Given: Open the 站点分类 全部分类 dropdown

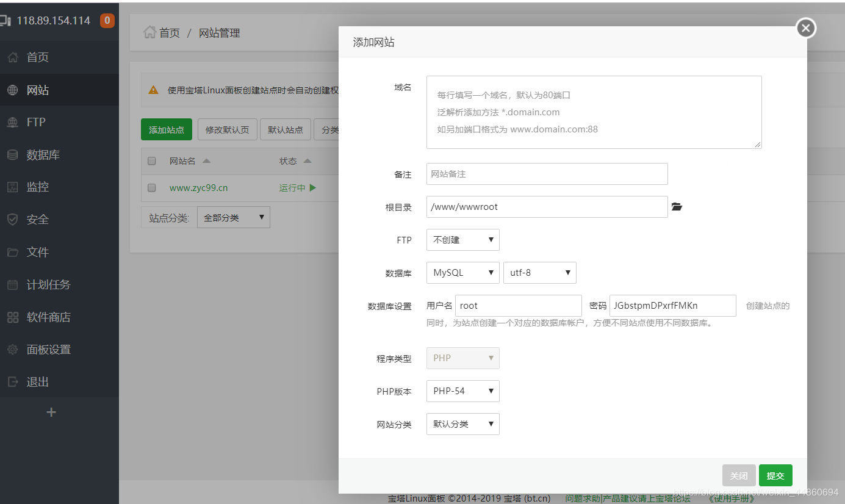Looking at the screenshot, I should click(x=234, y=217).
